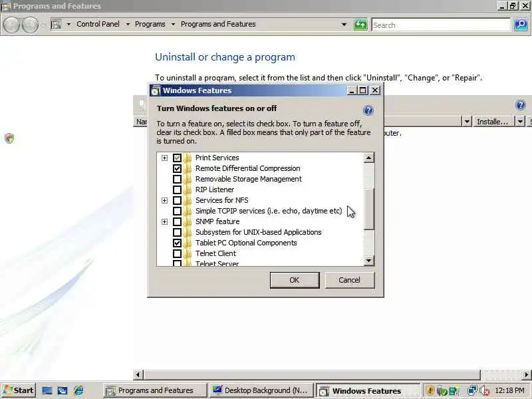532x399 pixels.
Task: Switch to Programs and Features taskbar button
Action: click(x=155, y=390)
